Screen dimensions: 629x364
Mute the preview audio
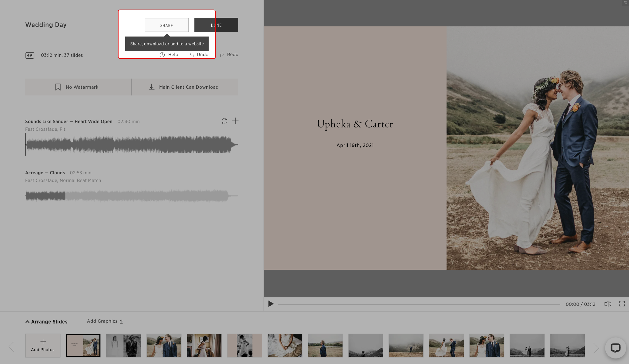tap(608, 304)
